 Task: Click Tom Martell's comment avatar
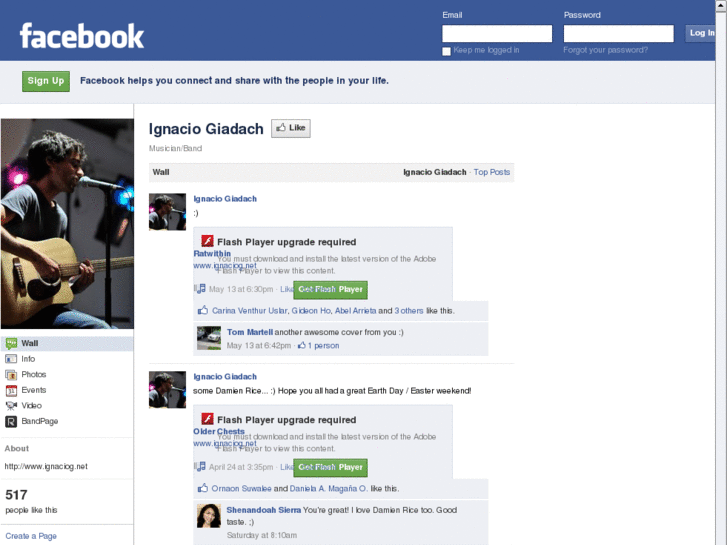click(x=209, y=338)
